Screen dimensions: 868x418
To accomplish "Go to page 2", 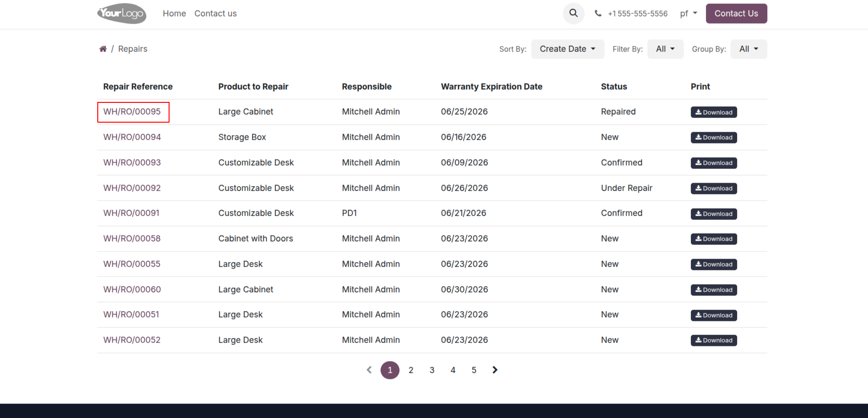I will click(411, 370).
